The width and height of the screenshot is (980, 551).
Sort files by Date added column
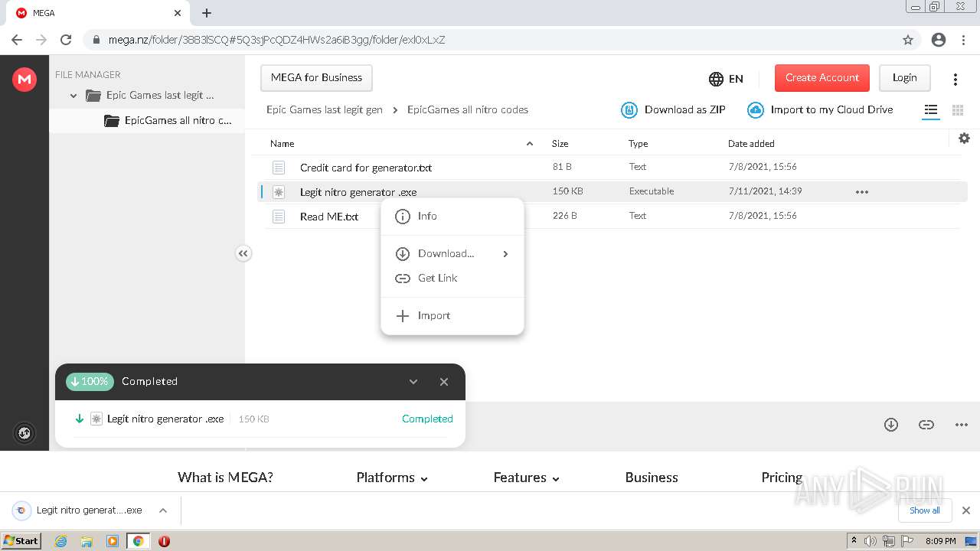coord(751,143)
